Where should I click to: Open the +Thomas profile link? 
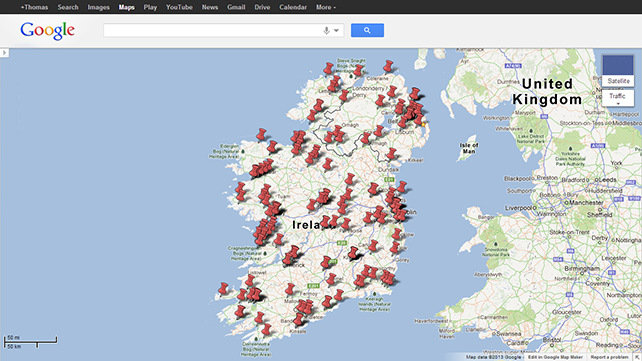tap(34, 7)
